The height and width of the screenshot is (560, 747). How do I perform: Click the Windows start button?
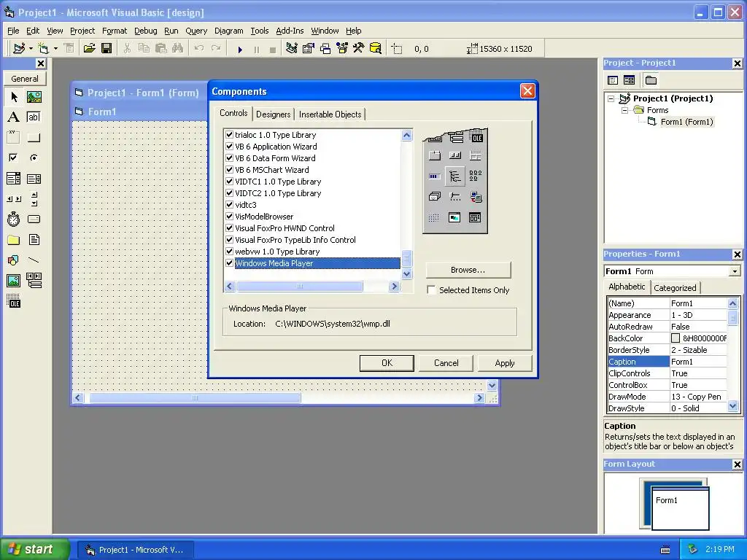tap(34, 549)
